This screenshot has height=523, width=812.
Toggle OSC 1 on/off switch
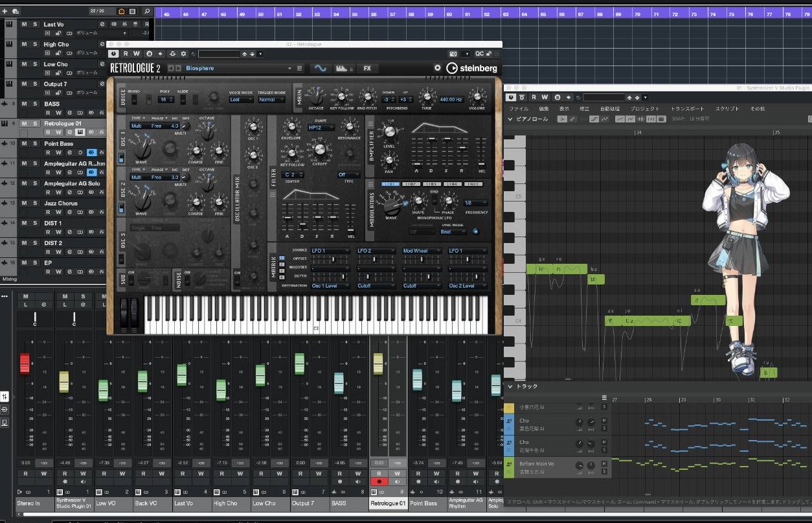tap(122, 157)
